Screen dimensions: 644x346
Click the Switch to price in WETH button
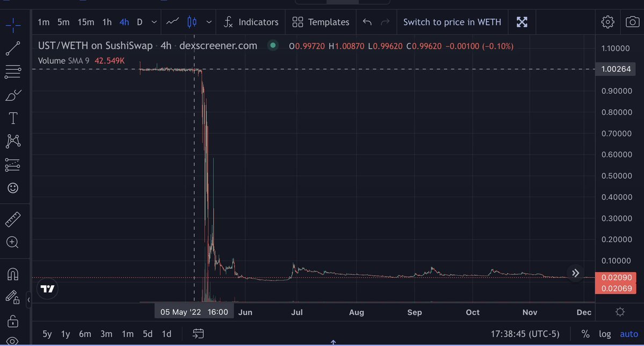tap(452, 22)
